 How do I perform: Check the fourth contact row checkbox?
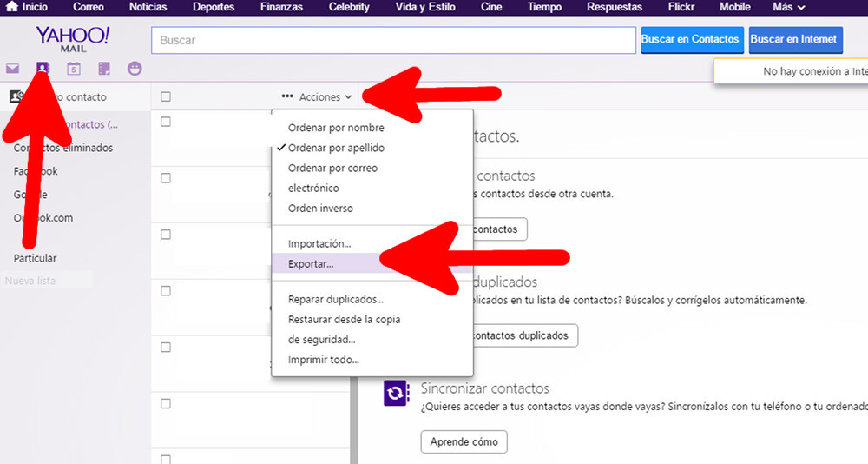click(x=166, y=291)
